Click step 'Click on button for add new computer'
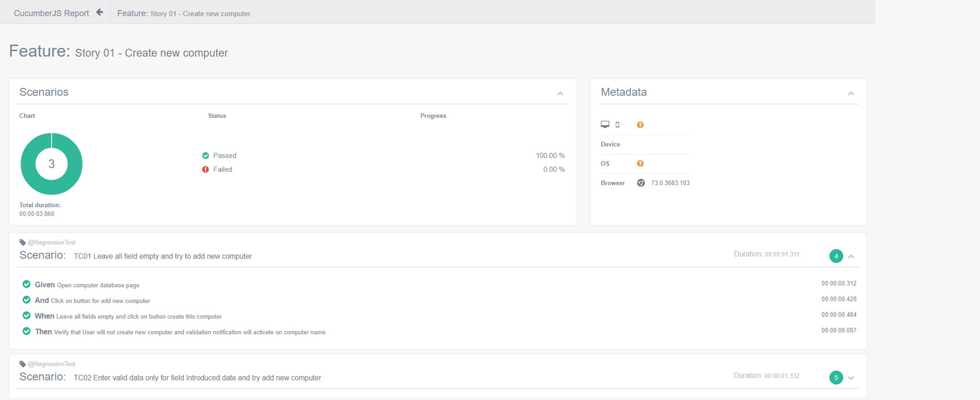980x400 pixels. (100, 301)
